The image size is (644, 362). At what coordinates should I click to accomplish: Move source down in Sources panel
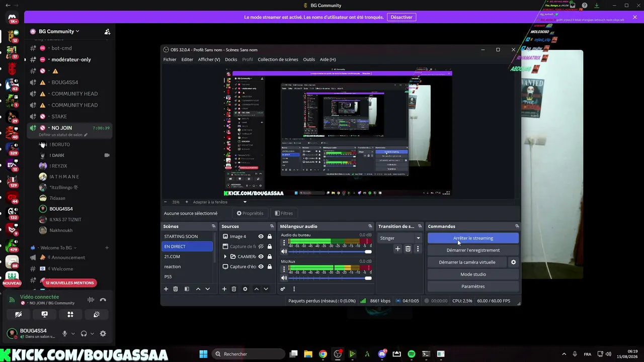pyautogui.click(x=266, y=289)
